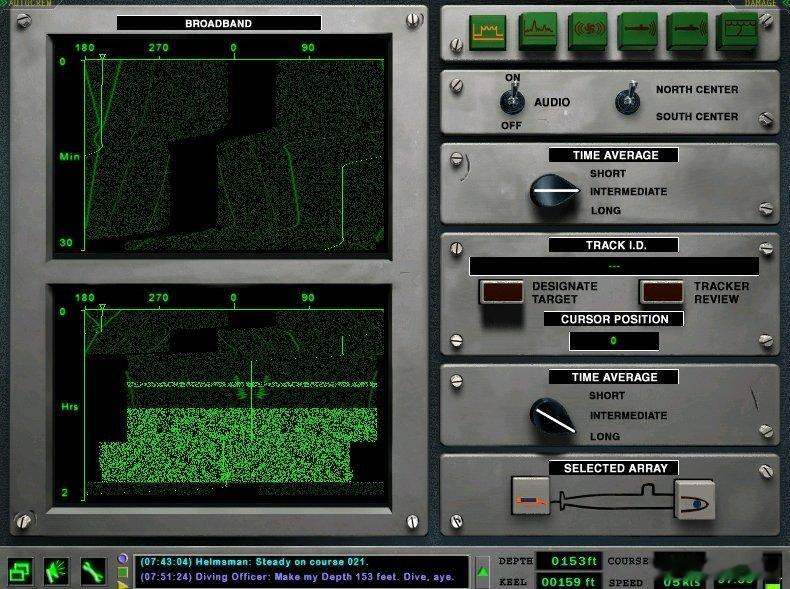The height and width of the screenshot is (589, 790).
Task: Click the green square indicator beside message log
Action: (122, 572)
